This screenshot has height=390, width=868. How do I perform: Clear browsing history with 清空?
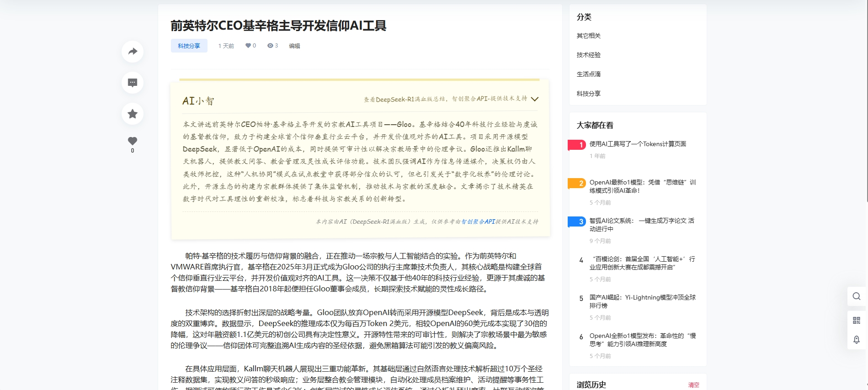[693, 385]
